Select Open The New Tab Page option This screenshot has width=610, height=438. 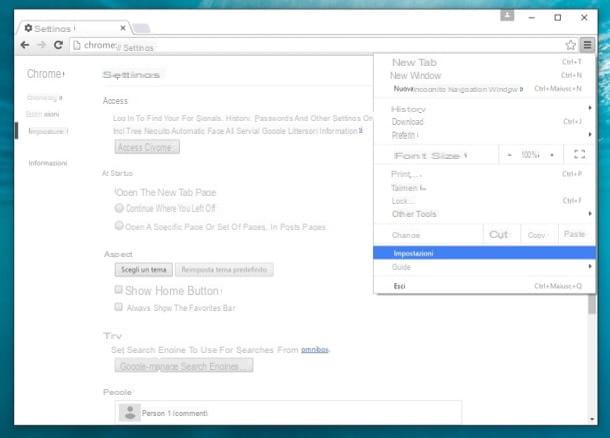point(166,193)
